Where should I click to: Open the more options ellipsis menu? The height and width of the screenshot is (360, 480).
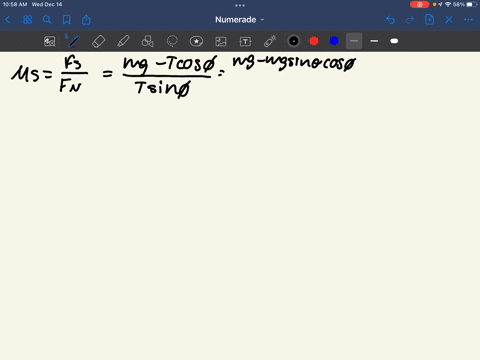click(x=468, y=20)
